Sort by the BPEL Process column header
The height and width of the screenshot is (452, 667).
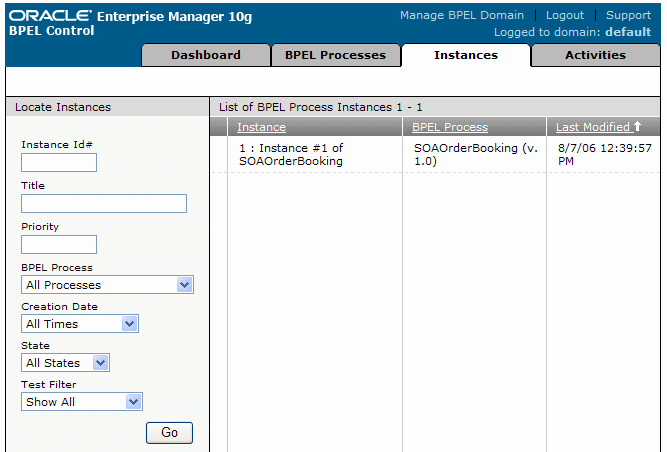click(x=450, y=127)
